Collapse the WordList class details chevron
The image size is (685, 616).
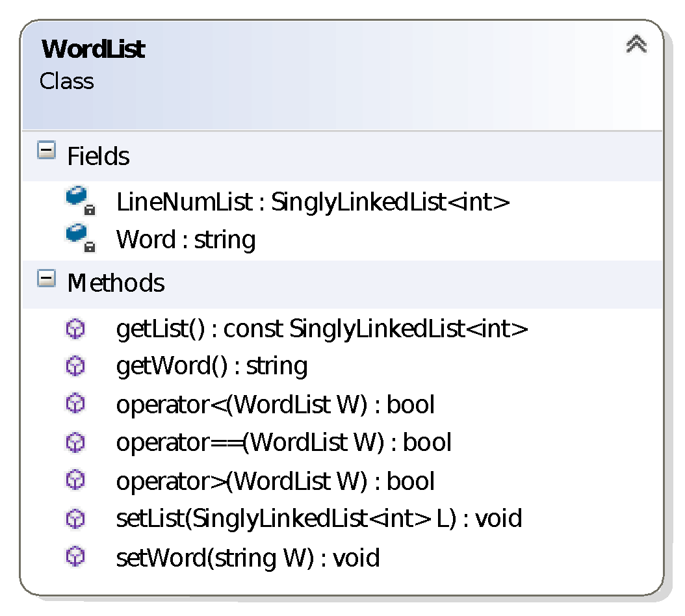click(x=636, y=44)
